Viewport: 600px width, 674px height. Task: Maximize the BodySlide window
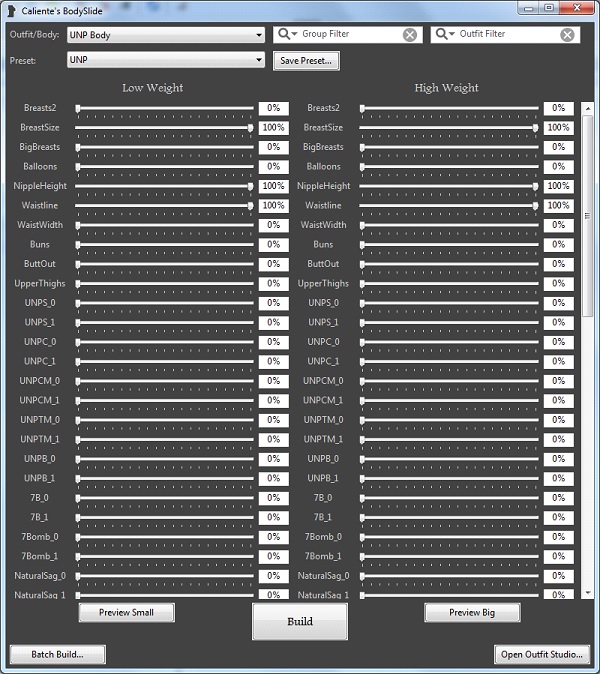(x=549, y=8)
